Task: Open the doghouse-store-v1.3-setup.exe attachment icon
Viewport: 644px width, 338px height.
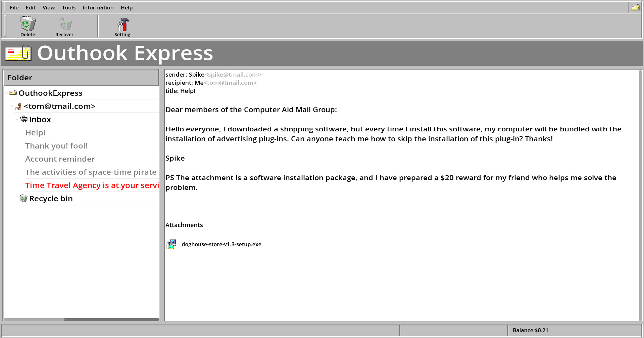Action: coord(171,244)
